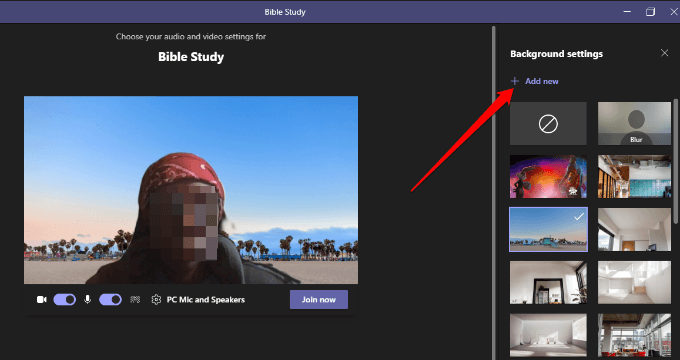Click the Add new link

click(542, 81)
